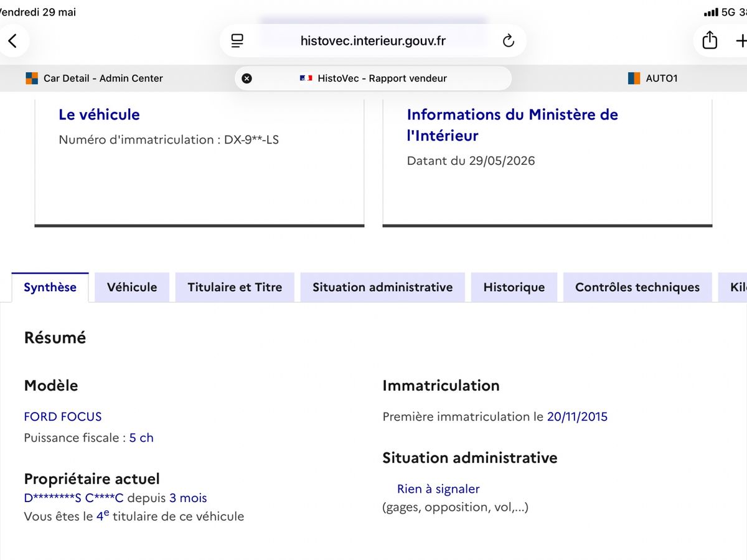
Task: Click the 20/11/2015 first registration date
Action: 577,416
